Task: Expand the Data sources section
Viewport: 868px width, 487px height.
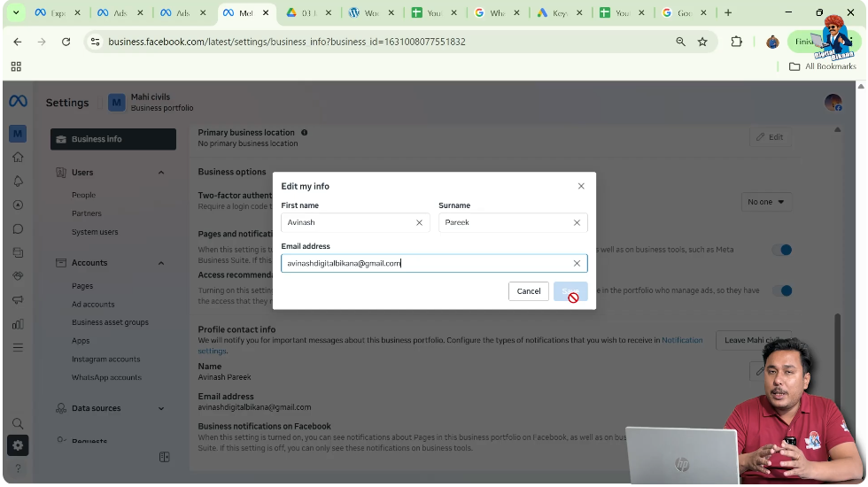Action: tap(161, 408)
